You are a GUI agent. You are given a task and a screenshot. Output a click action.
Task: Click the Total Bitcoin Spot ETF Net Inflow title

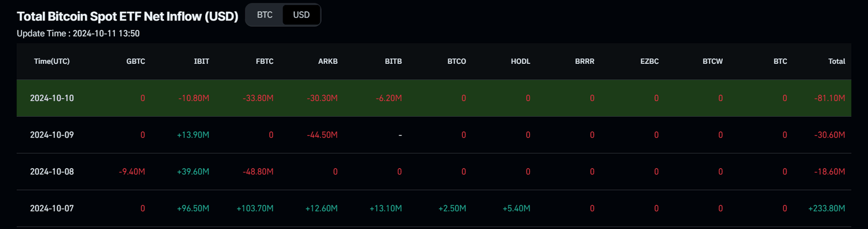127,16
